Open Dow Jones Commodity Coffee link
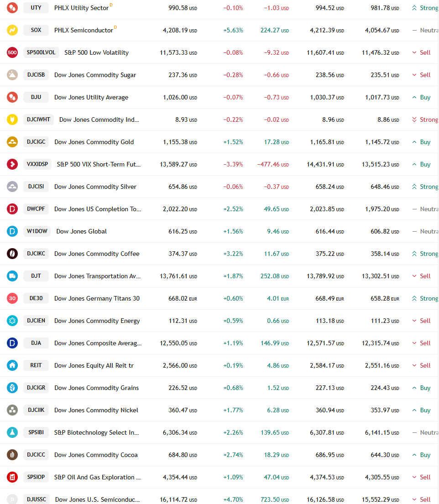The width and height of the screenshot is (439, 504). click(x=97, y=254)
